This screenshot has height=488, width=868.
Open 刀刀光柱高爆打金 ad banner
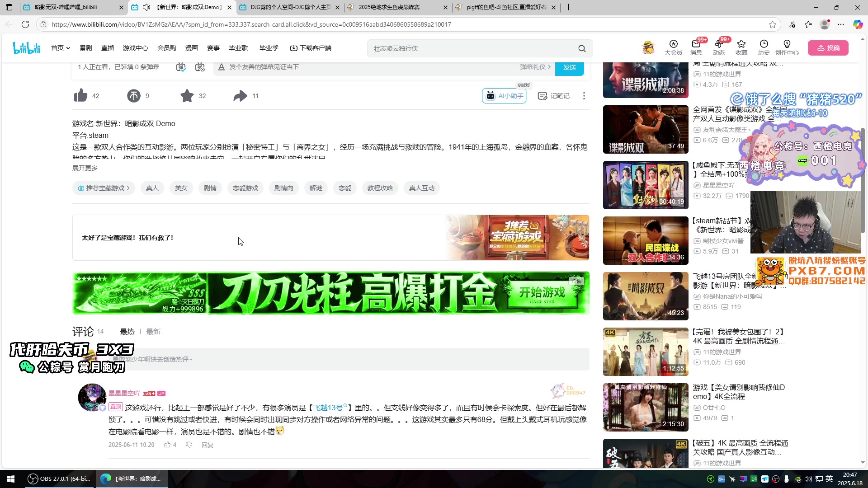[x=330, y=293]
